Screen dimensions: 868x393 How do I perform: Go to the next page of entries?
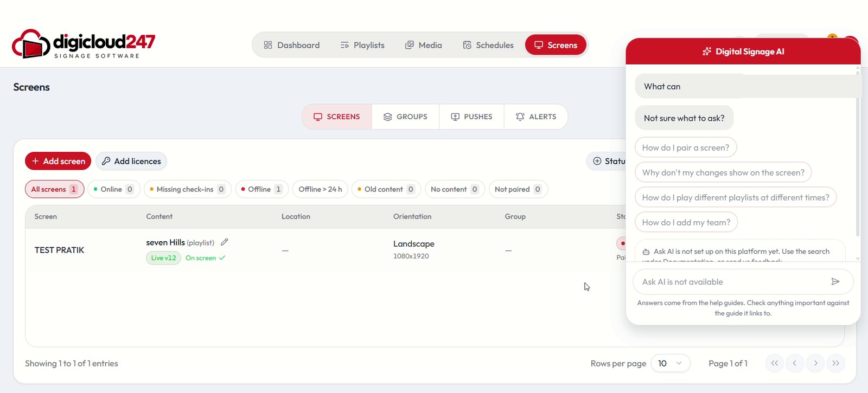[815, 363]
